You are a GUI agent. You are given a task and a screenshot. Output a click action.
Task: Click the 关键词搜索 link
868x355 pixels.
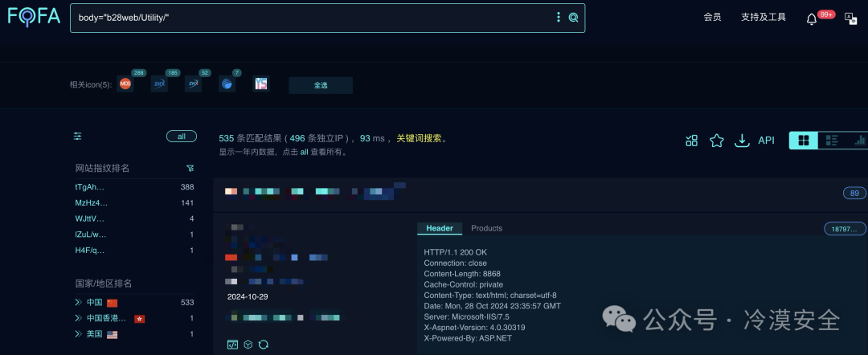419,139
